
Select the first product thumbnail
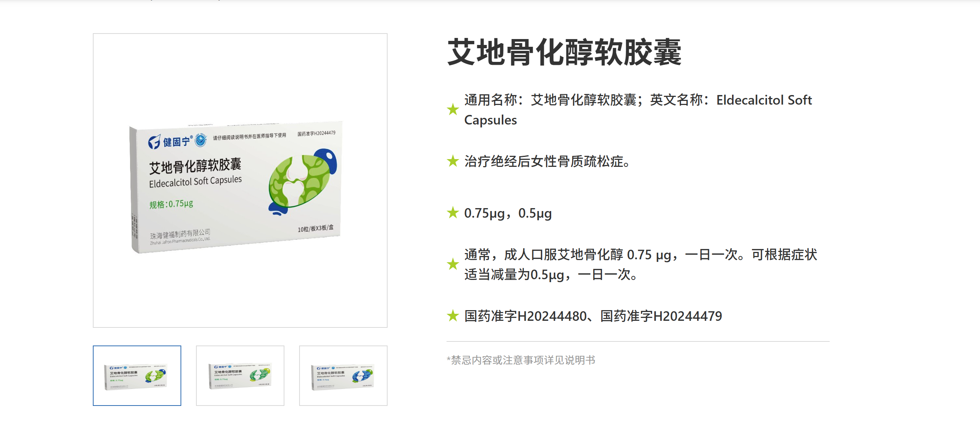pyautogui.click(x=137, y=375)
